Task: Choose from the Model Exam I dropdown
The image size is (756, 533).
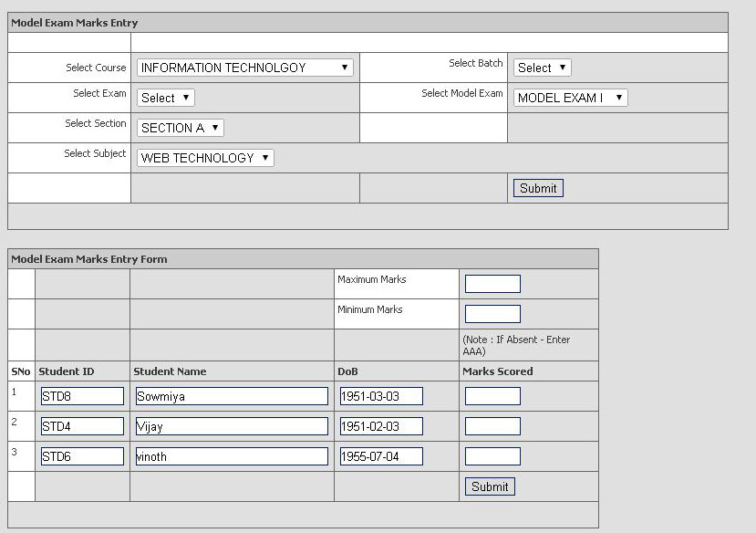Action: click(570, 98)
